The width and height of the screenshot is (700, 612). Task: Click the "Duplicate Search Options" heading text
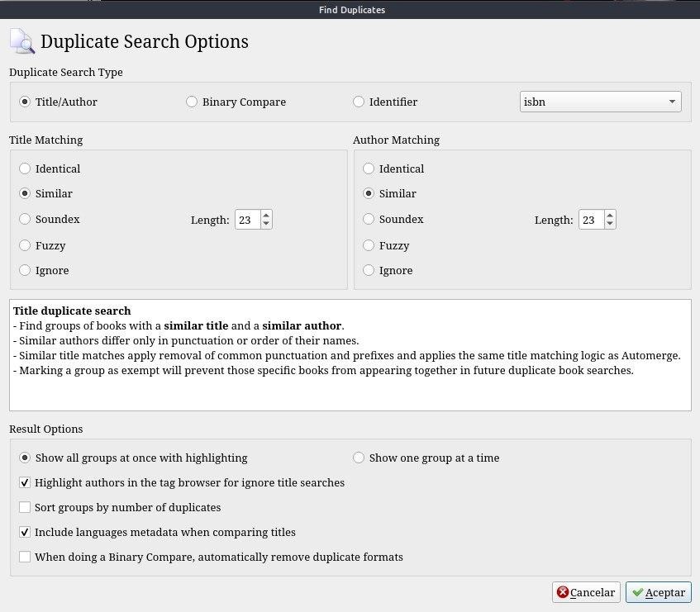[145, 41]
